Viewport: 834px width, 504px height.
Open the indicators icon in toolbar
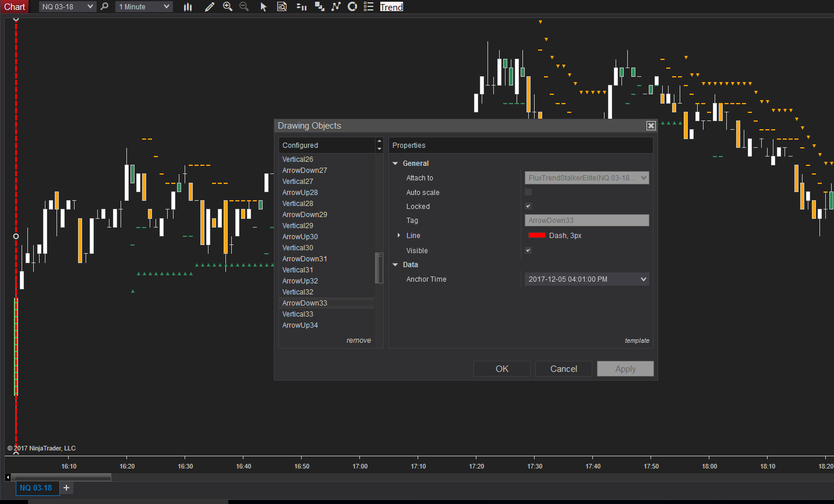point(336,6)
